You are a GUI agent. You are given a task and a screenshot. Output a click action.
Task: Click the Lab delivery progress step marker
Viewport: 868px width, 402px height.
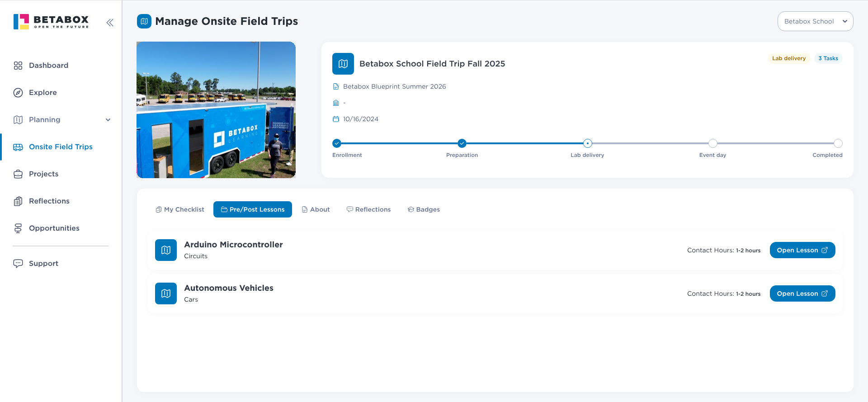tap(588, 143)
